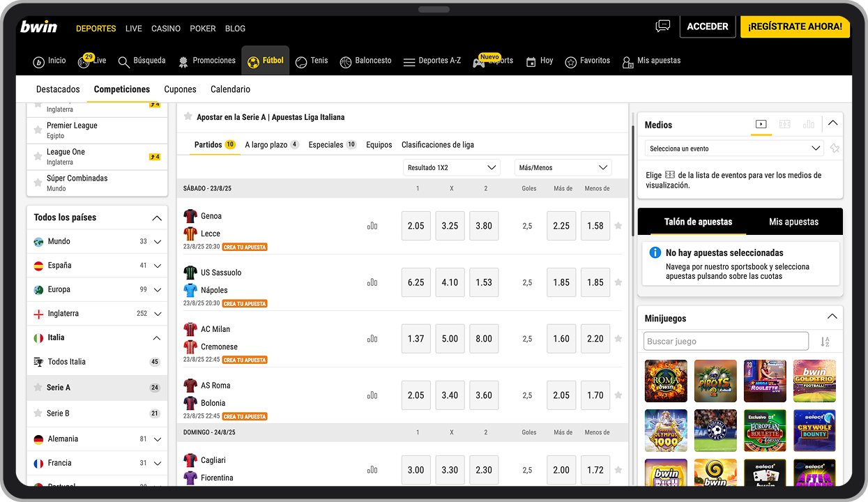The image size is (868, 502).
Task: Select the Tenis sport
Action: pyautogui.click(x=311, y=61)
